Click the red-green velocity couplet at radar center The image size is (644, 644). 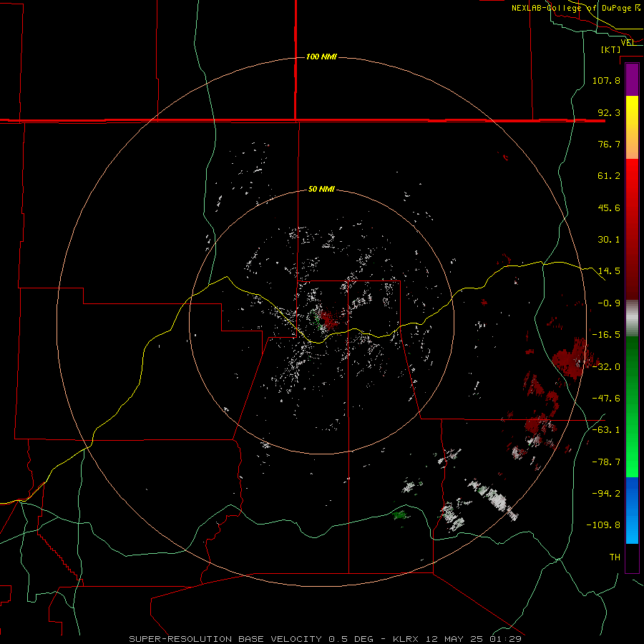(x=326, y=319)
